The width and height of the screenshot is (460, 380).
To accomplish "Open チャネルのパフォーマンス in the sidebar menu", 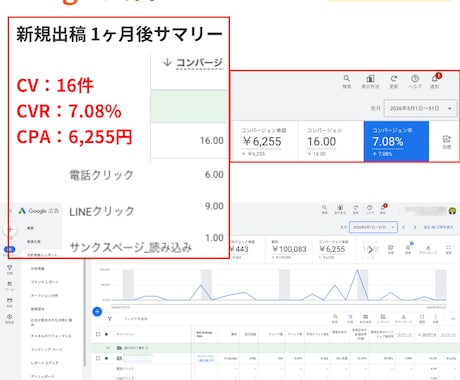I will (x=51, y=336).
